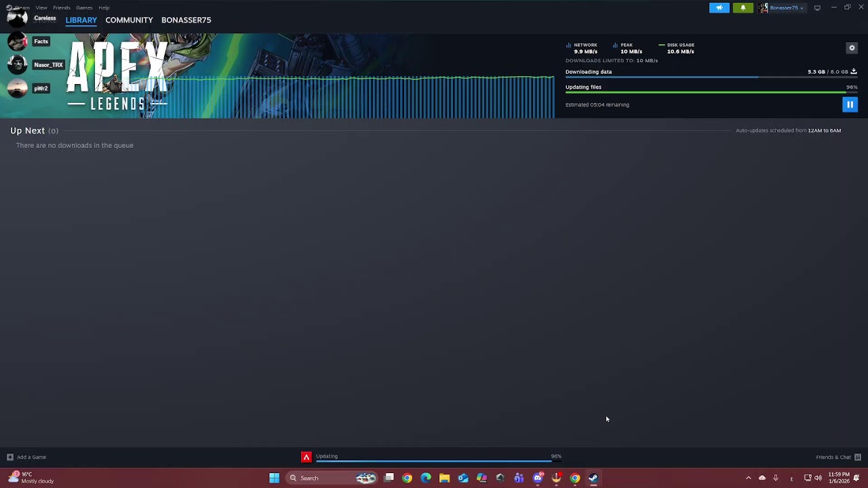The image size is (868, 488).
Task: Click the microphone tray icon
Action: tap(776, 478)
